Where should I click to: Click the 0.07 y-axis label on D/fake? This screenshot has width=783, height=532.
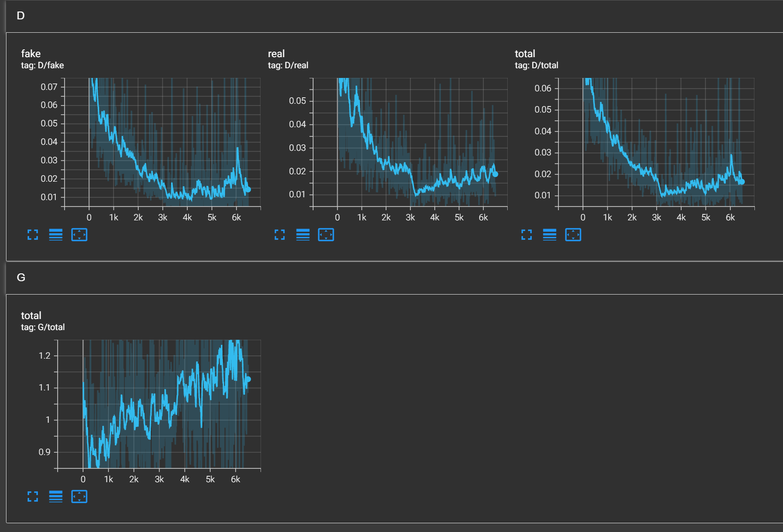click(x=49, y=87)
